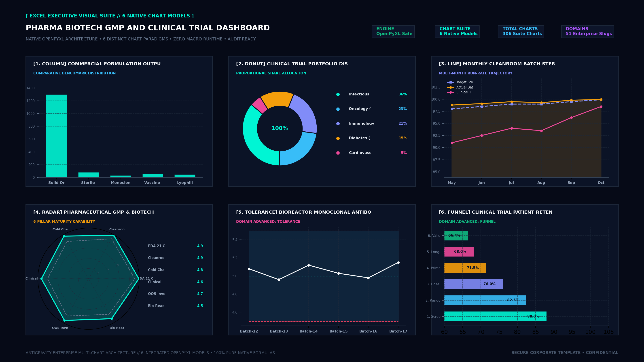
Task: Click the CHART SUITE 6 Native Models badge
Action: 457,32
